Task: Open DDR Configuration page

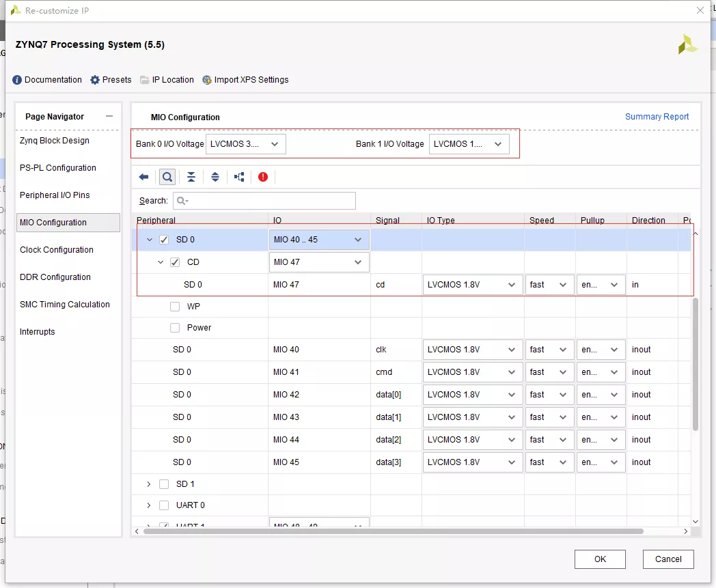Action: click(55, 277)
